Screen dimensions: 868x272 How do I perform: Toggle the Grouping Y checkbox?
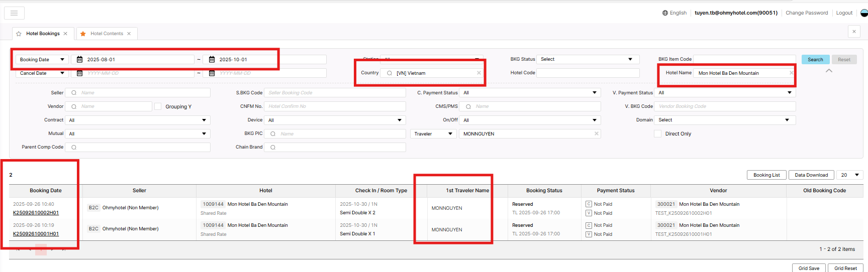tap(158, 106)
